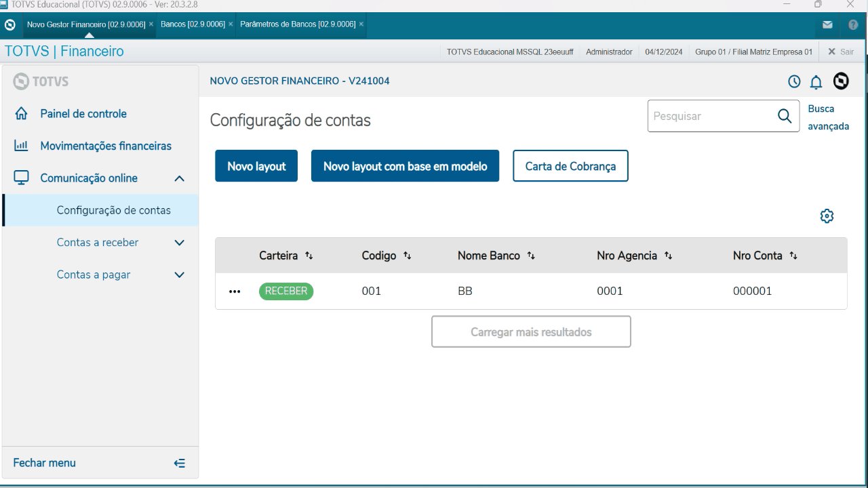Click the magnifying glass search icon
The height and width of the screenshot is (488, 868).
[x=785, y=116]
